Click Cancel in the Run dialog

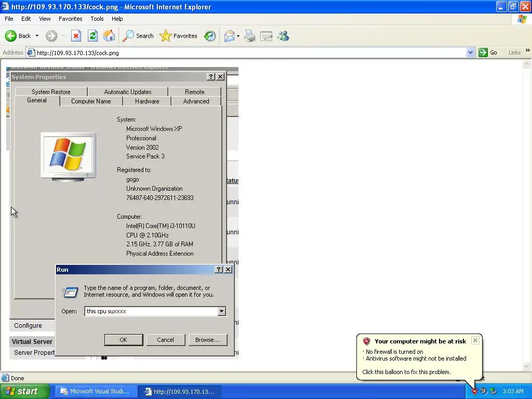pyautogui.click(x=166, y=340)
